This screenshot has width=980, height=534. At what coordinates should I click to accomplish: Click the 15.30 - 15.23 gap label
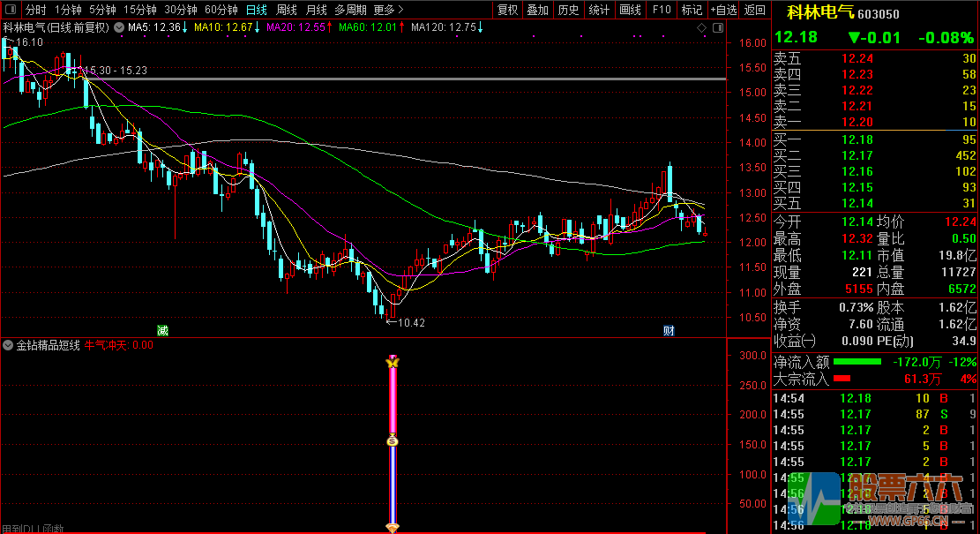coord(116,71)
